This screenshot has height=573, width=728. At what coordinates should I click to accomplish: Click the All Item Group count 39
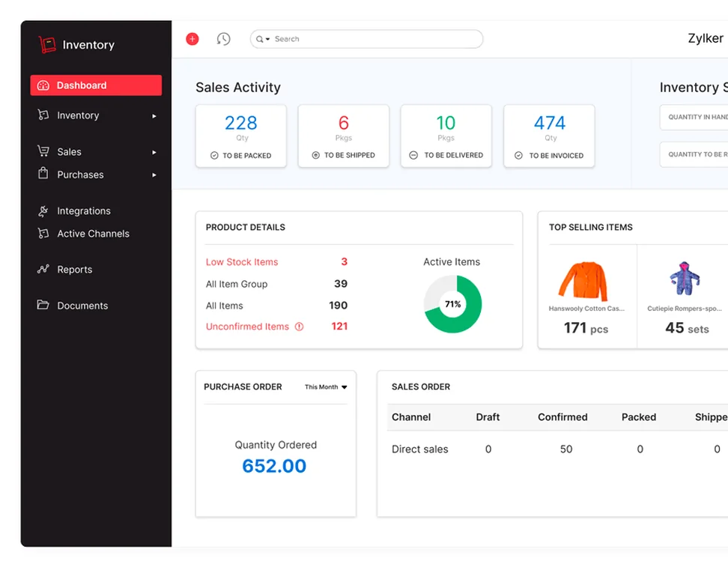(341, 284)
